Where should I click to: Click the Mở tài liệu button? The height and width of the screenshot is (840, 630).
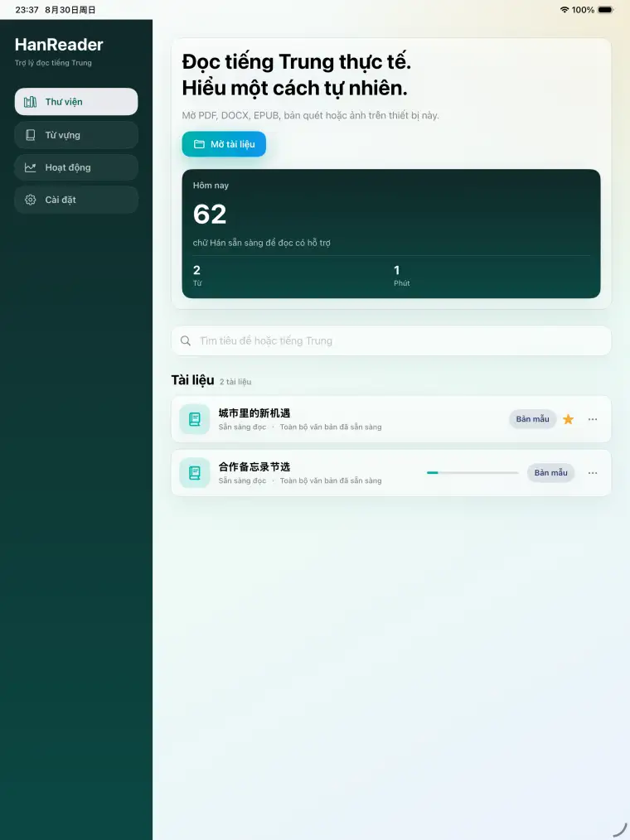click(224, 144)
